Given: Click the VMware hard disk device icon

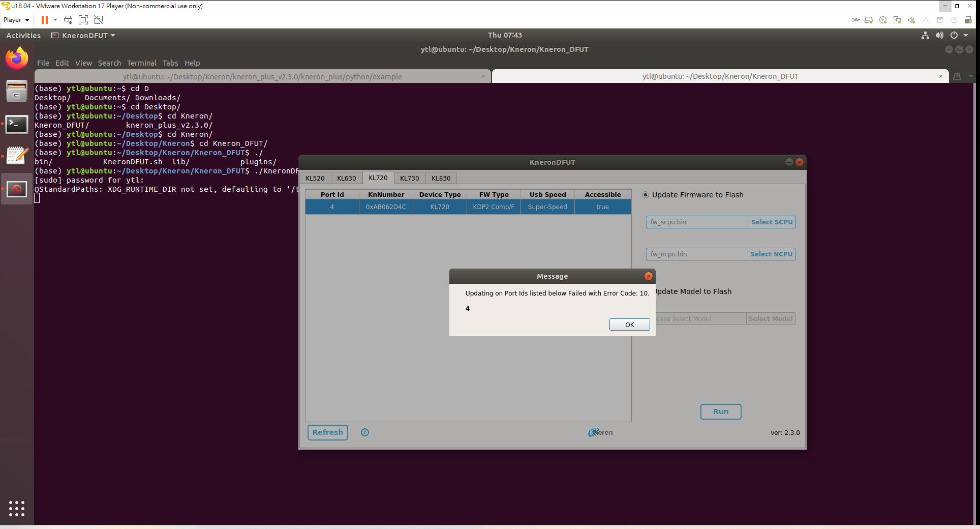Looking at the screenshot, I should (869, 20).
